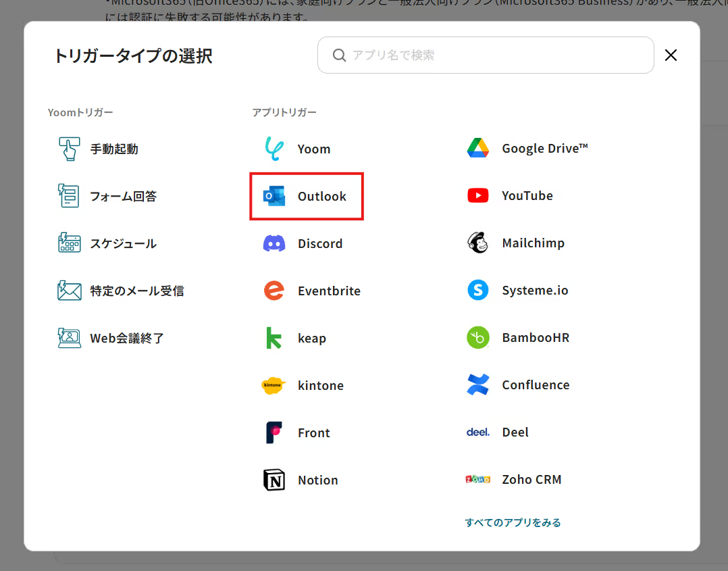
Task: Choose the Systeme.io app label
Action: coord(535,290)
